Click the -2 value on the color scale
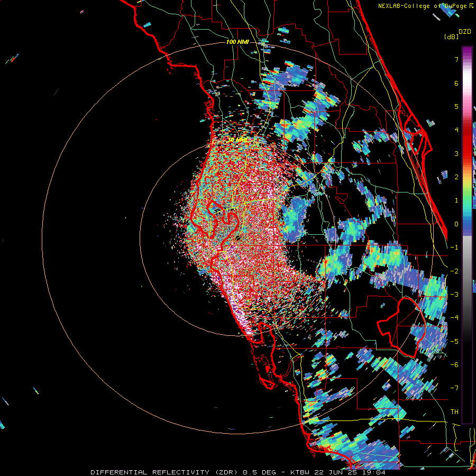The width and height of the screenshot is (476, 476). 454,271
